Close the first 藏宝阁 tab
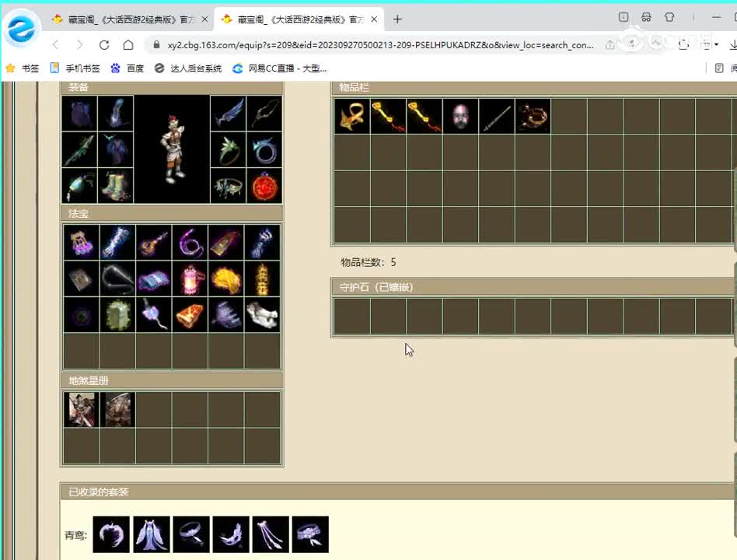The image size is (737, 560). click(x=205, y=19)
